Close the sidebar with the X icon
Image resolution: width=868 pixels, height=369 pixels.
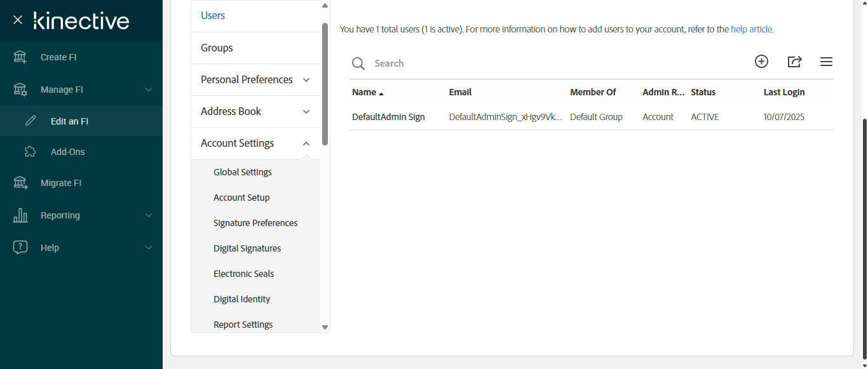[x=18, y=20]
